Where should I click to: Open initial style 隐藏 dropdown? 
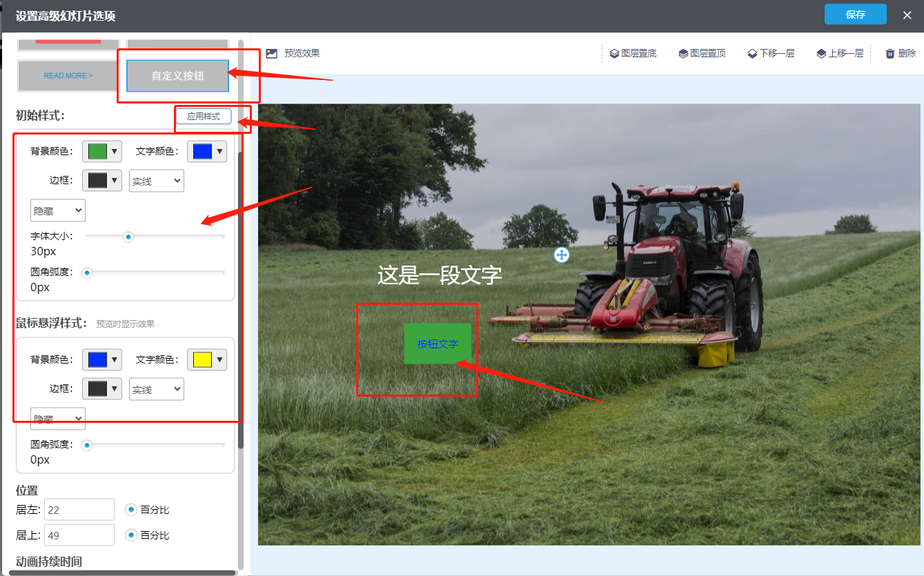[58, 210]
